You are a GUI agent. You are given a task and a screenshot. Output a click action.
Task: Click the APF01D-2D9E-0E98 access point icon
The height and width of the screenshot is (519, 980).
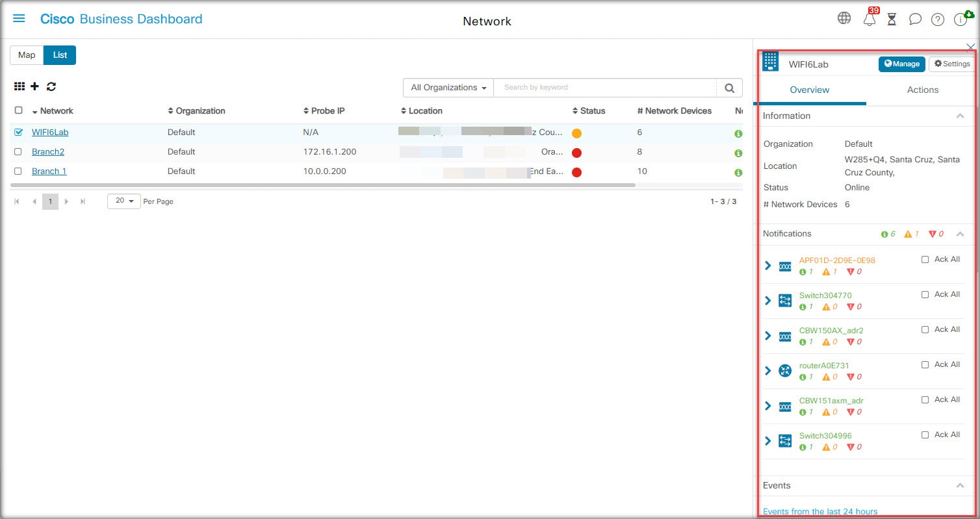pyautogui.click(x=785, y=266)
